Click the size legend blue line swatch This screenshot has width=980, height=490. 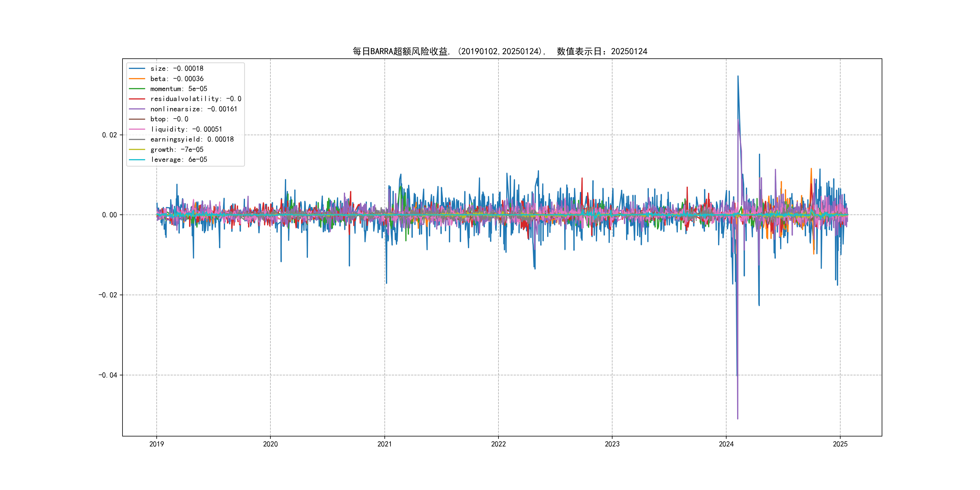click(x=137, y=68)
